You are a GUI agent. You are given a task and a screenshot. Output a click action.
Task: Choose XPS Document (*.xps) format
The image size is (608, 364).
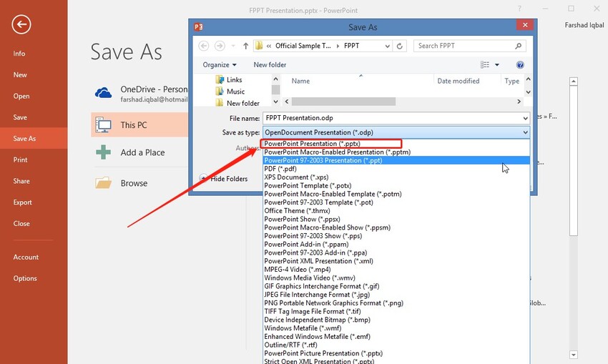(396, 177)
